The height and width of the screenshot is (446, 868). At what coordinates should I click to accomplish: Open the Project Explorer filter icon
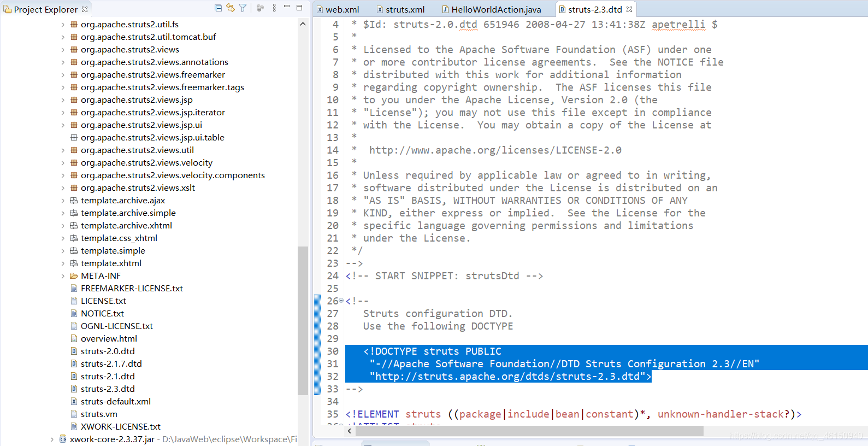243,8
